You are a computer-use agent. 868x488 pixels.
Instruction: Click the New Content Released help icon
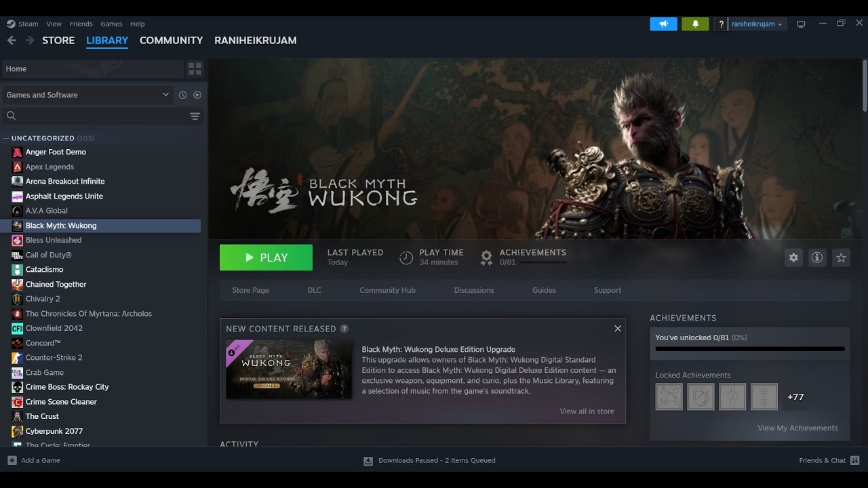pyautogui.click(x=344, y=329)
